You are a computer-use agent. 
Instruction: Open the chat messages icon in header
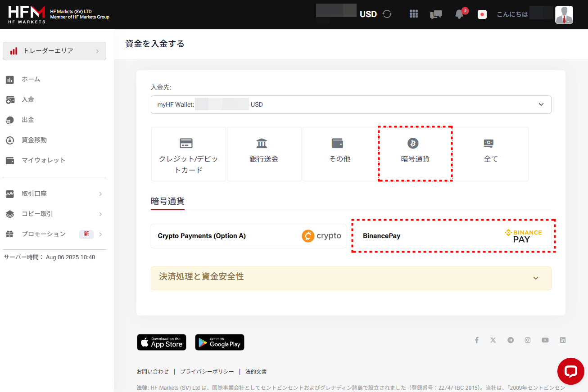436,15
